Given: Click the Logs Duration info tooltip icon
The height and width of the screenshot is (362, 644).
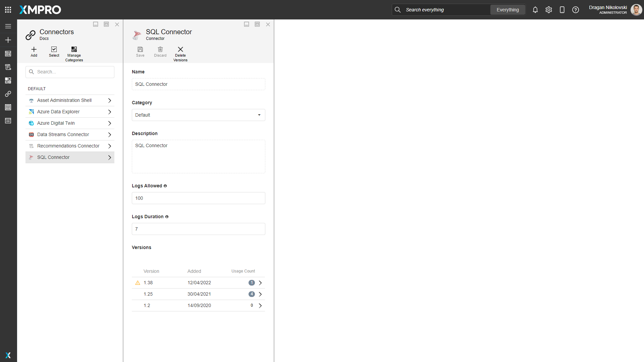Looking at the screenshot, I should pos(167,217).
